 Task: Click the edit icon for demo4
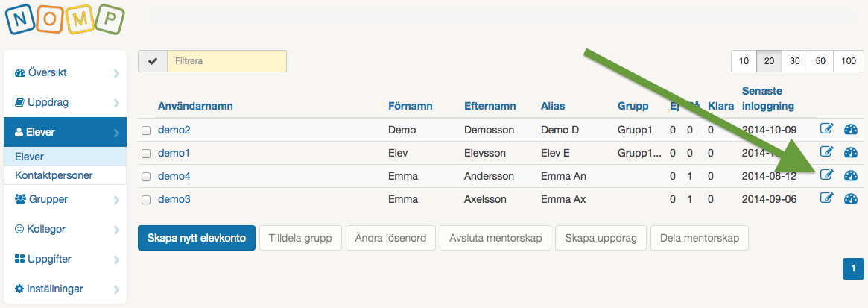coord(826,176)
